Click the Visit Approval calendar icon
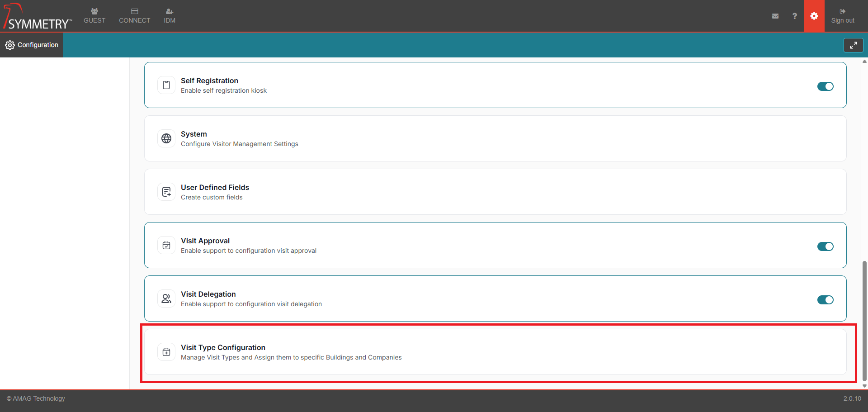This screenshot has height=412, width=868. tap(166, 245)
